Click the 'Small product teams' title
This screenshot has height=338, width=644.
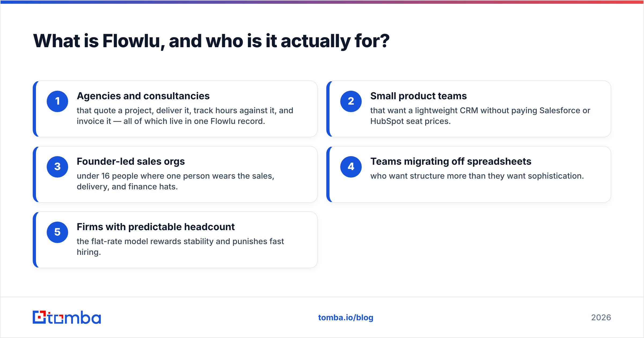[x=418, y=96]
